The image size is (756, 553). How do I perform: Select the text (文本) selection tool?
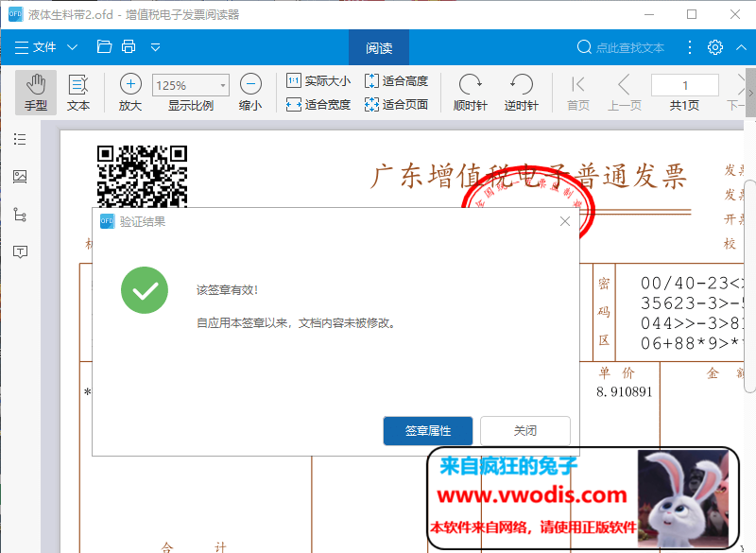[78, 92]
